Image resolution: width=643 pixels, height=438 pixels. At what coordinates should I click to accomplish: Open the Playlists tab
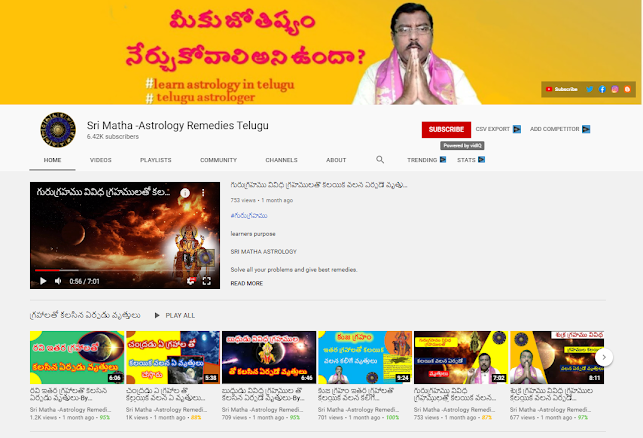pyautogui.click(x=156, y=160)
